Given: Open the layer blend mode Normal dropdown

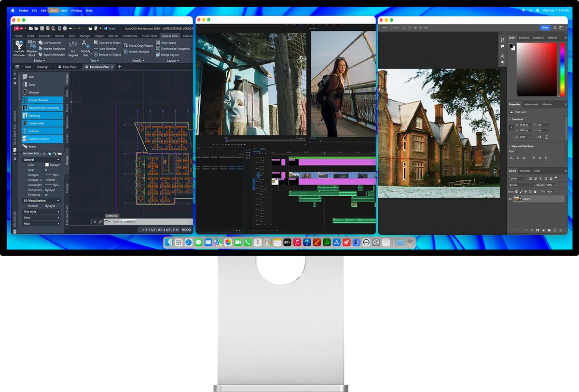Looking at the screenshot, I should [521, 185].
